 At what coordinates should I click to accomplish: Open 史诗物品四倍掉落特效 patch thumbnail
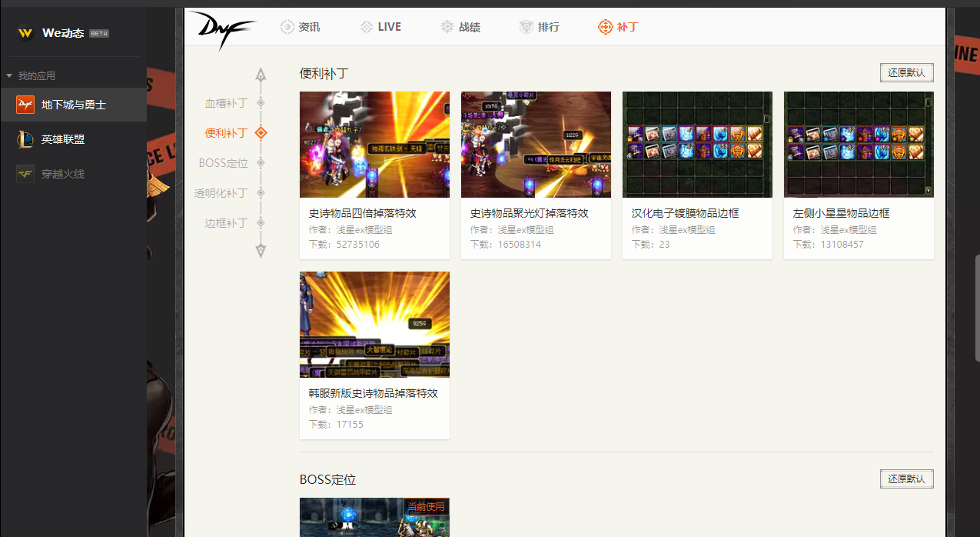(x=374, y=145)
